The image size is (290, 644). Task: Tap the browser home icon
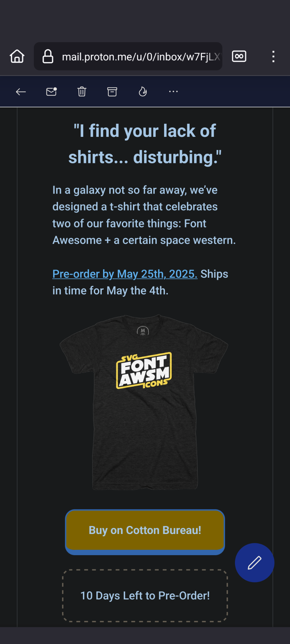click(x=17, y=56)
